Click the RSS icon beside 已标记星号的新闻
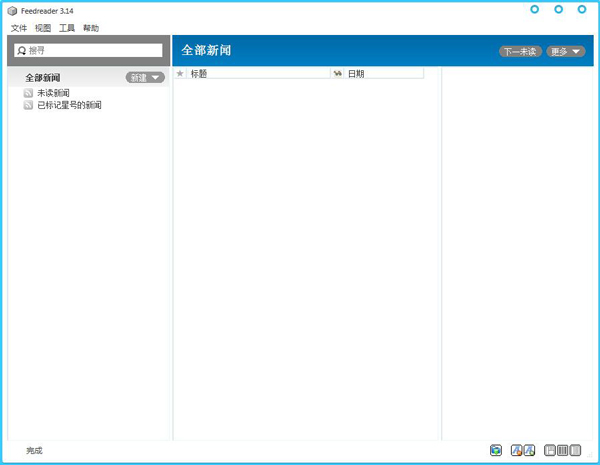The width and height of the screenshot is (600, 465). pyautogui.click(x=28, y=105)
